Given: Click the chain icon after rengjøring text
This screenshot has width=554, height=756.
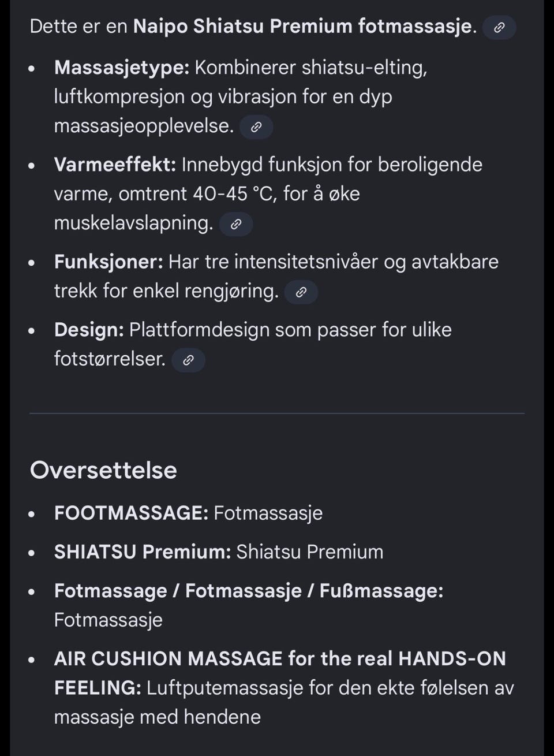Looking at the screenshot, I should (x=301, y=292).
